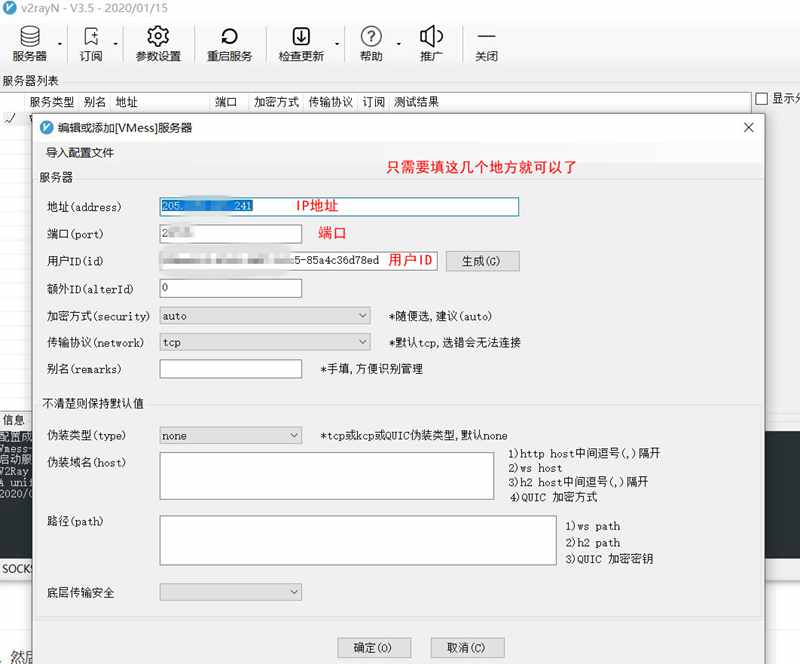The image size is (800, 664).
Task: Click the '*随便选,建议(auto)' hint text
Action: pos(440,316)
